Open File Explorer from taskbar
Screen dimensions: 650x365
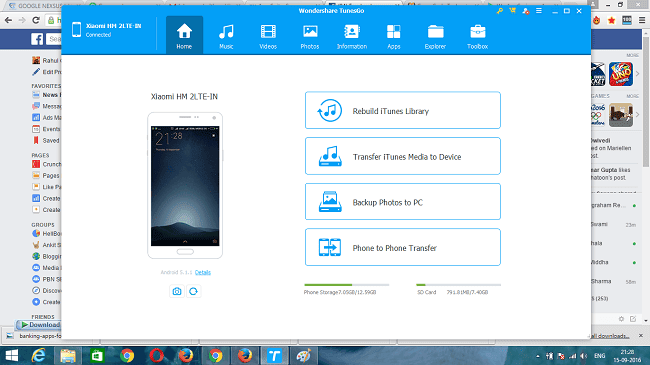click(68, 356)
